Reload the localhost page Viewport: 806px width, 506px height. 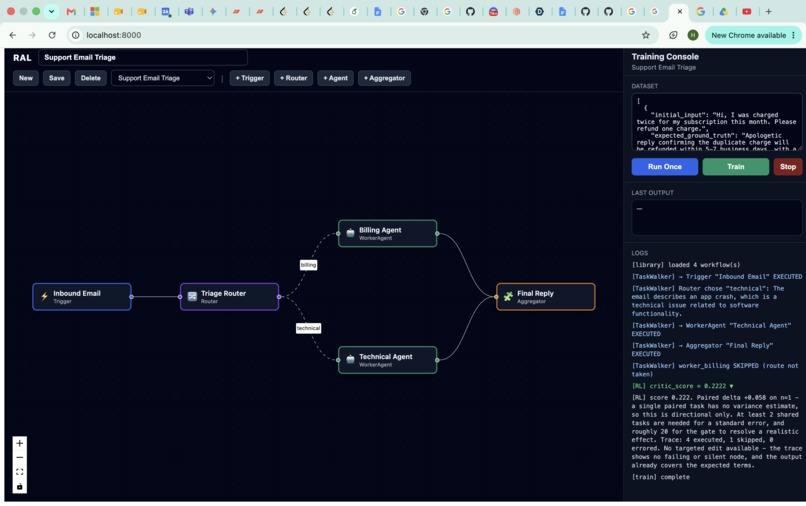(52, 35)
